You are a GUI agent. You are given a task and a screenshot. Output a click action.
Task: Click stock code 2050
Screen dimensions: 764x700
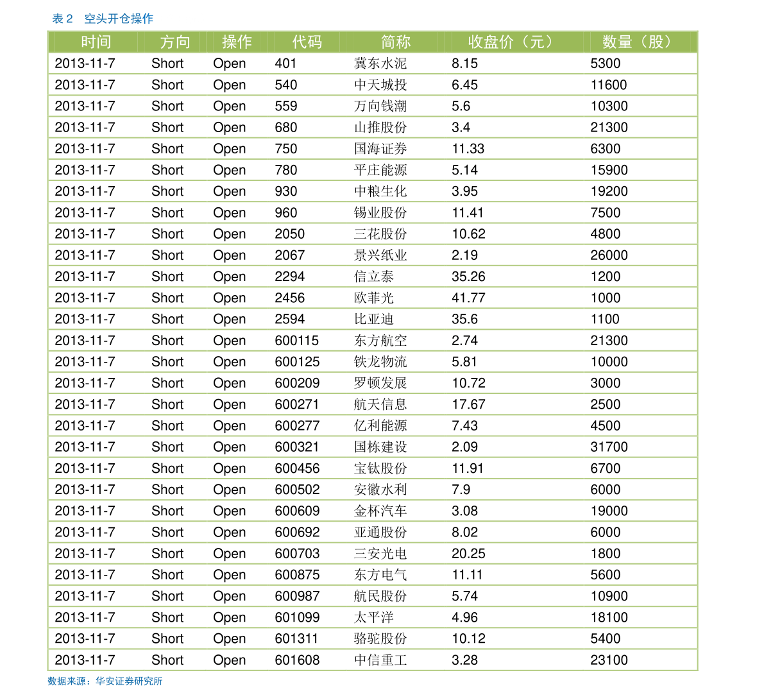pyautogui.click(x=290, y=234)
